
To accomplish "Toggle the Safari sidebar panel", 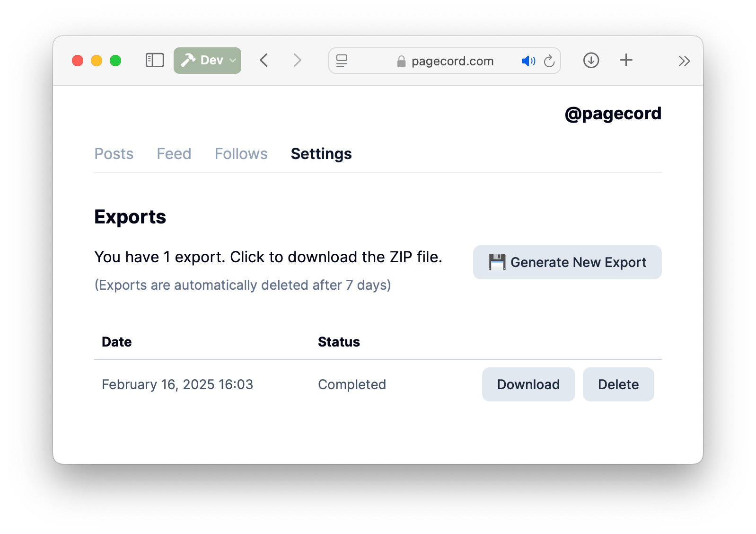I will [x=154, y=61].
